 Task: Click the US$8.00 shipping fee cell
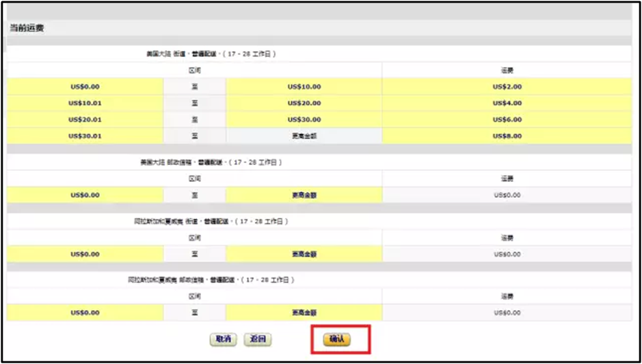coord(507,136)
